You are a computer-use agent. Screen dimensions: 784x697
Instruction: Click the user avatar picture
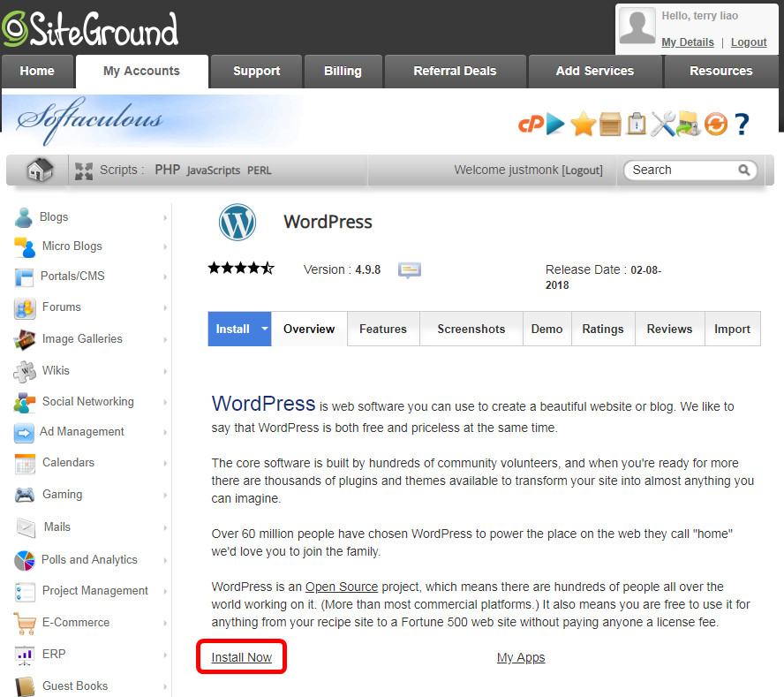pos(637,25)
